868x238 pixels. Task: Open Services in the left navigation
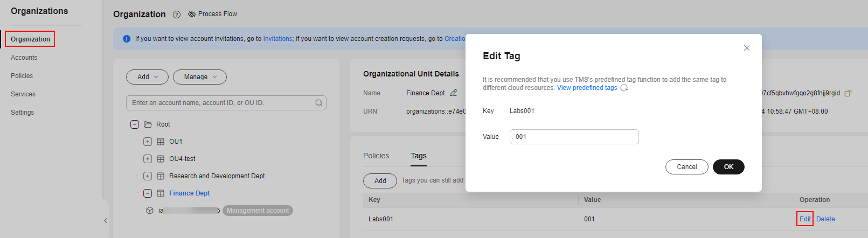[x=23, y=94]
